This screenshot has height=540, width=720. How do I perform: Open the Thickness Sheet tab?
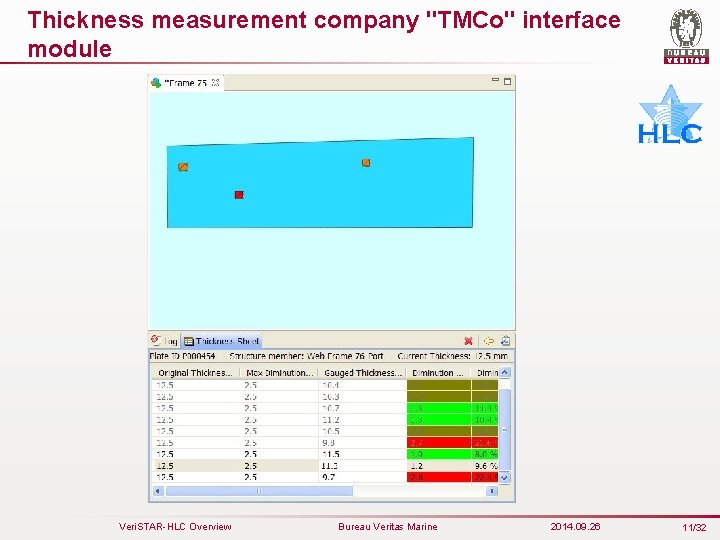[222, 341]
